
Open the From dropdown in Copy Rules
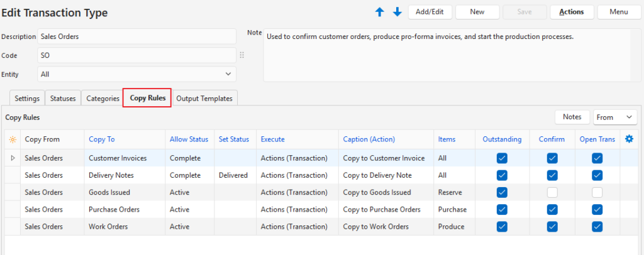coord(614,117)
